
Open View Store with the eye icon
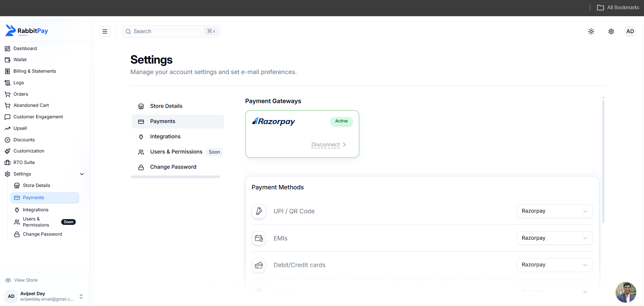[21, 280]
